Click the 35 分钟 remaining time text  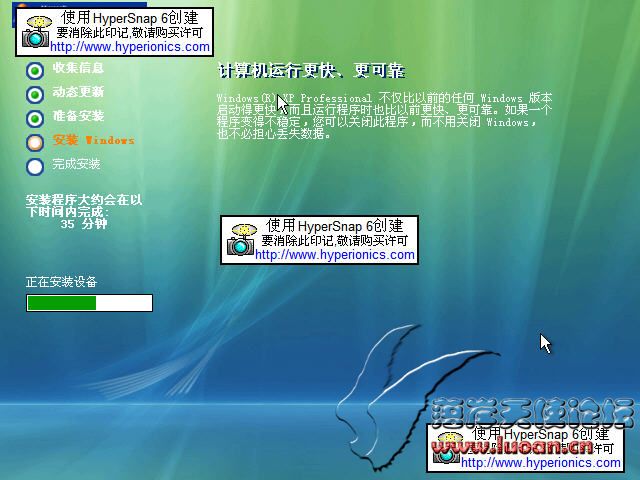(x=84, y=224)
